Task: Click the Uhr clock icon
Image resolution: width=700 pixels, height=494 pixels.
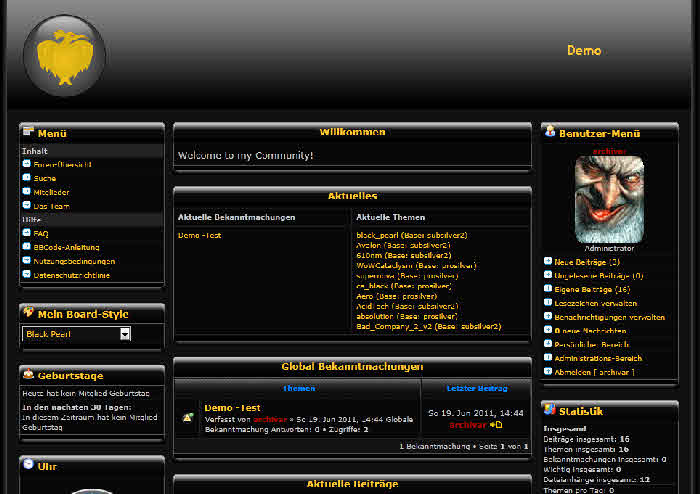Action: [x=28, y=465]
